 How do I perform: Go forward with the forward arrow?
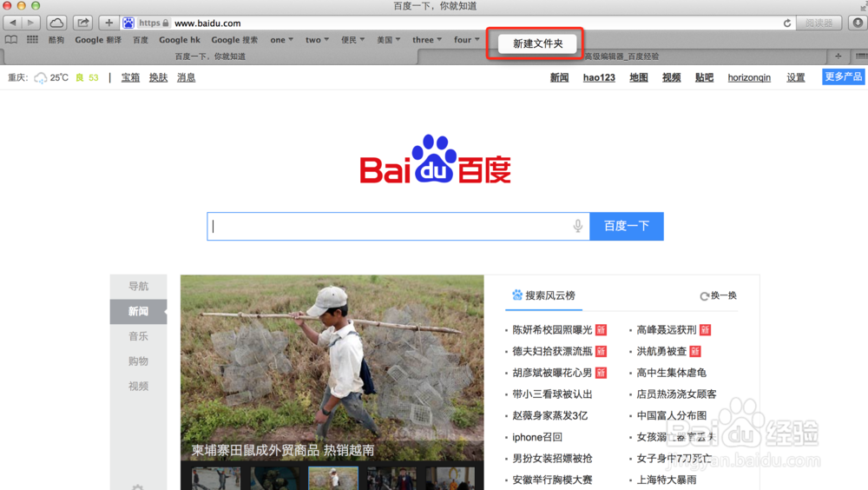pos(30,23)
